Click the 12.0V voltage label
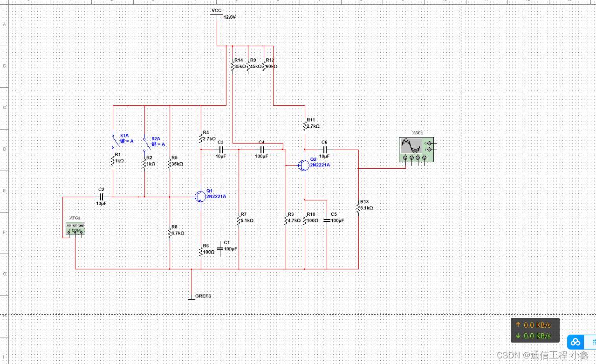 click(230, 17)
